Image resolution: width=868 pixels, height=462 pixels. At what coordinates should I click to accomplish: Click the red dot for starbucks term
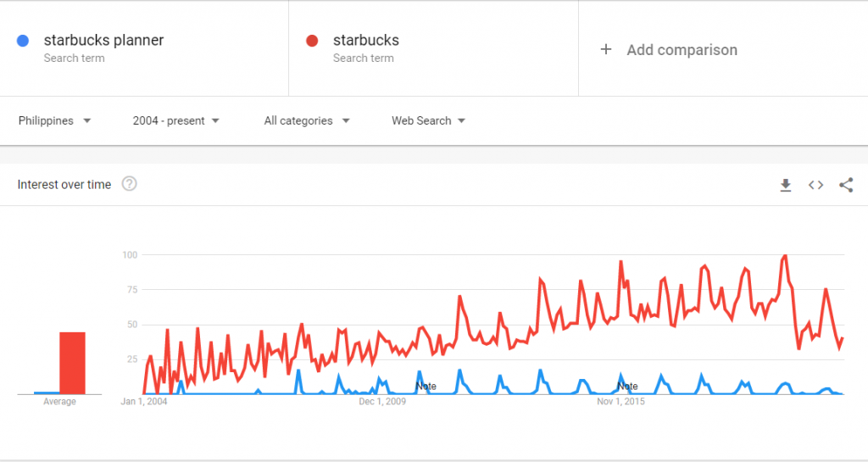[x=312, y=41]
